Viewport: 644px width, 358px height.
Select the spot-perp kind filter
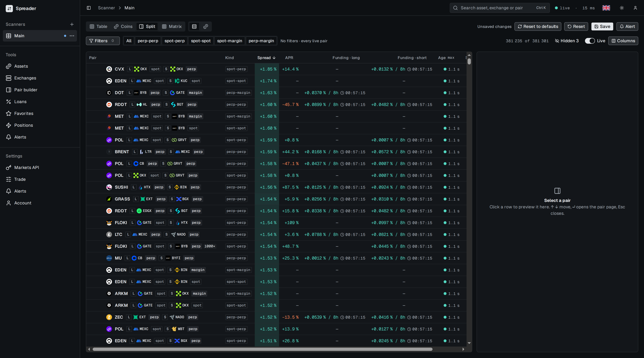pyautogui.click(x=174, y=41)
